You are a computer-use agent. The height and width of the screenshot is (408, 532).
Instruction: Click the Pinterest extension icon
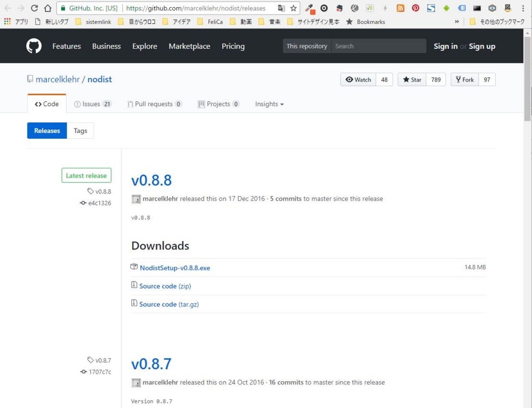(x=415, y=8)
